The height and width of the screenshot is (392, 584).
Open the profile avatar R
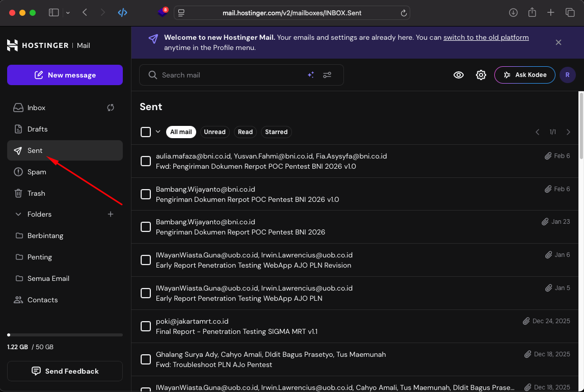click(x=567, y=75)
